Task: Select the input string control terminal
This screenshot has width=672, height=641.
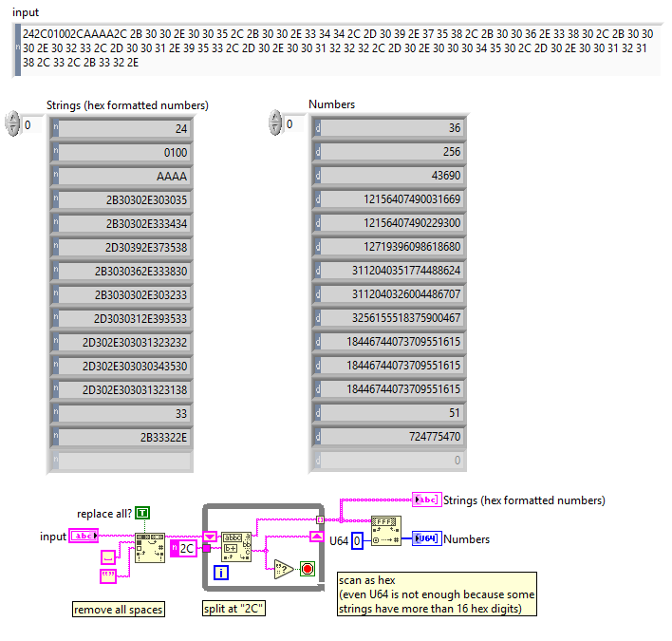Action: tap(84, 536)
